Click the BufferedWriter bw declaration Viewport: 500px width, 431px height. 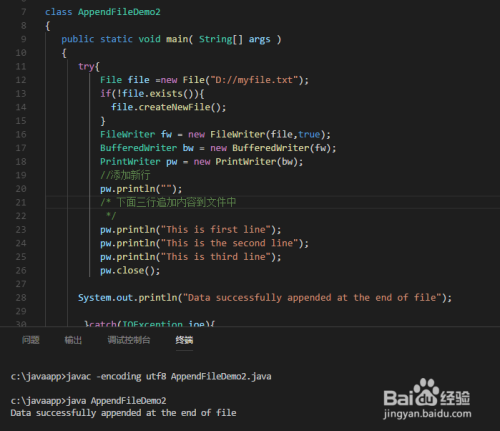tap(218, 148)
